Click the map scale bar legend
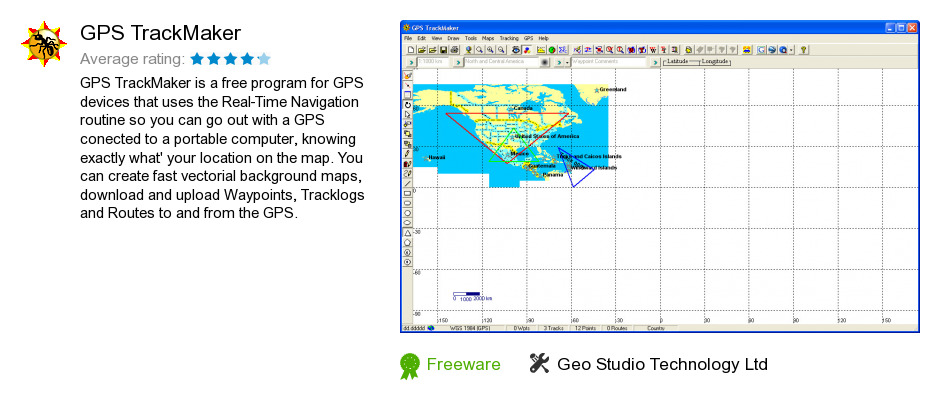Image resolution: width=940 pixels, height=410 pixels. tap(472, 296)
